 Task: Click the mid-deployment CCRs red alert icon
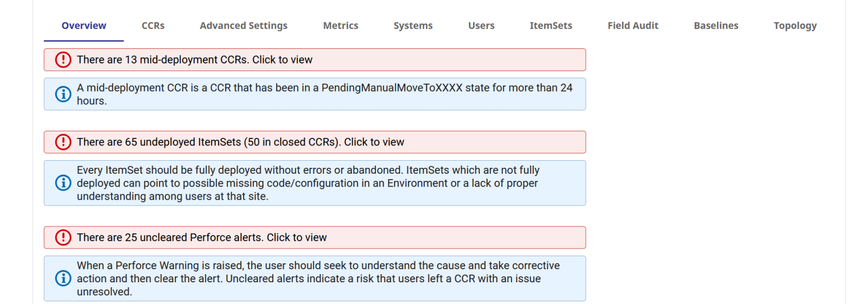pyautogui.click(x=63, y=60)
